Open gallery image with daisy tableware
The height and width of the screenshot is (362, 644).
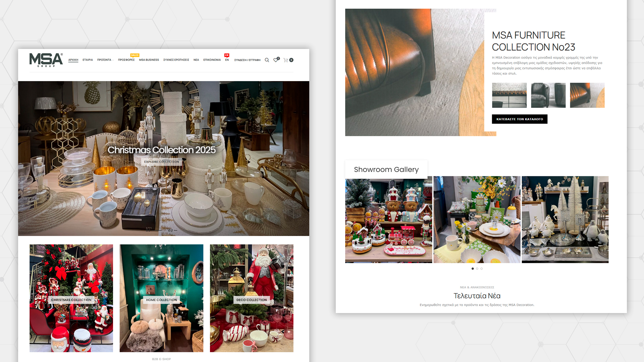tap(477, 220)
